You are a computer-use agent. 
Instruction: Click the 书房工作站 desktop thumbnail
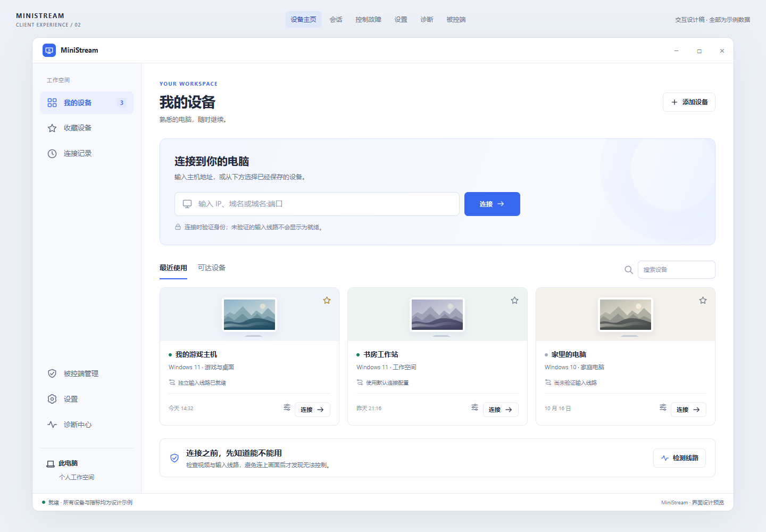click(x=437, y=315)
